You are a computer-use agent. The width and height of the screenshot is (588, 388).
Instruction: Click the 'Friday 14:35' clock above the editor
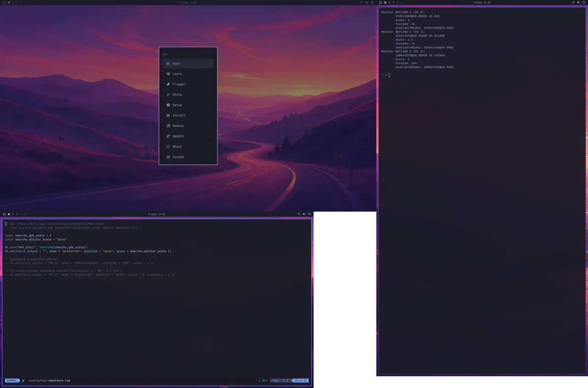(x=157, y=214)
